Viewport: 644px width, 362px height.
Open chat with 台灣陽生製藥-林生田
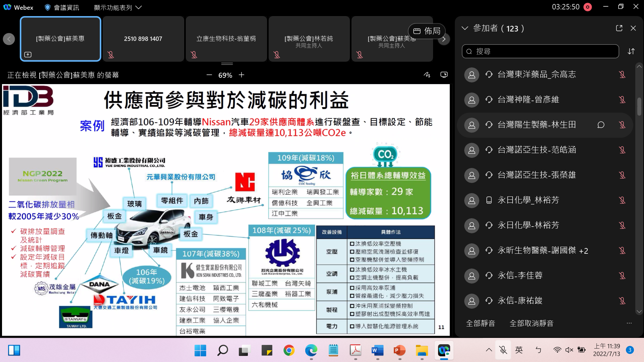click(x=601, y=125)
